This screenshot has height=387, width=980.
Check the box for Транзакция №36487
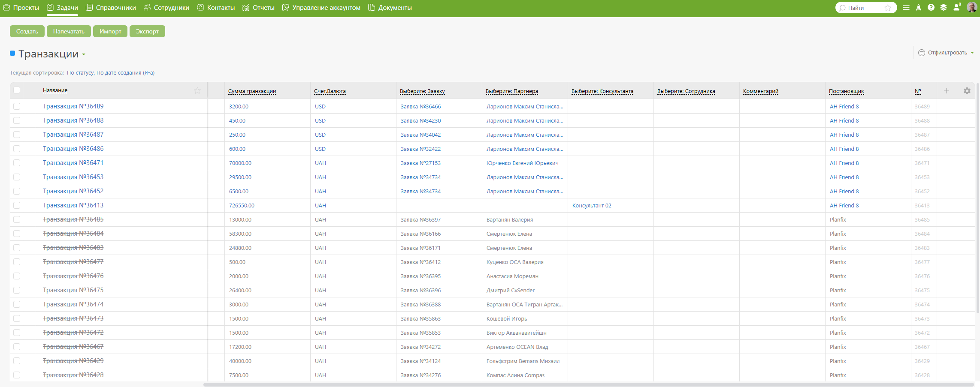[x=17, y=135]
